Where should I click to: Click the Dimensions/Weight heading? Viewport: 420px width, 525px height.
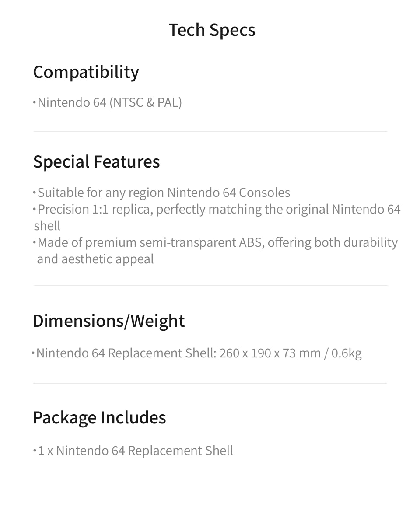(x=108, y=321)
